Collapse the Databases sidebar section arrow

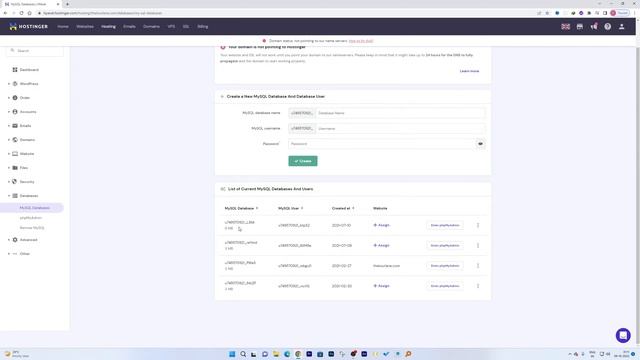[9, 196]
